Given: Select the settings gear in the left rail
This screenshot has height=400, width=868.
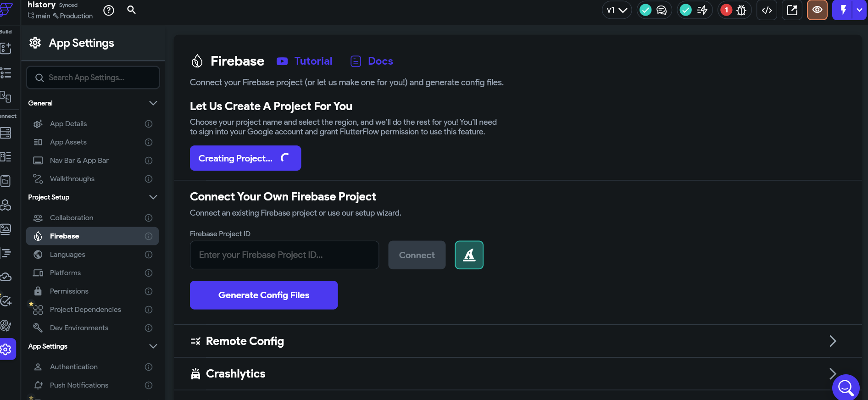Looking at the screenshot, I should (6, 350).
